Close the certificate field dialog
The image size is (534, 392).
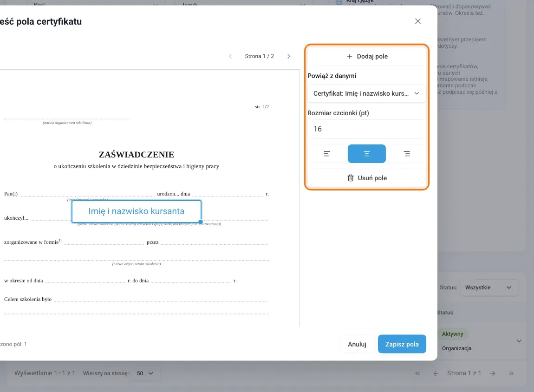coord(418,21)
